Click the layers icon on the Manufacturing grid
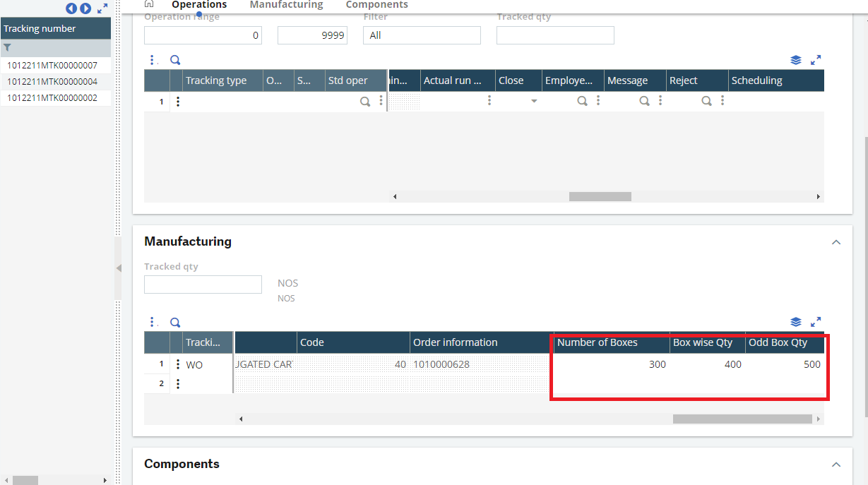868x485 pixels. (x=796, y=322)
